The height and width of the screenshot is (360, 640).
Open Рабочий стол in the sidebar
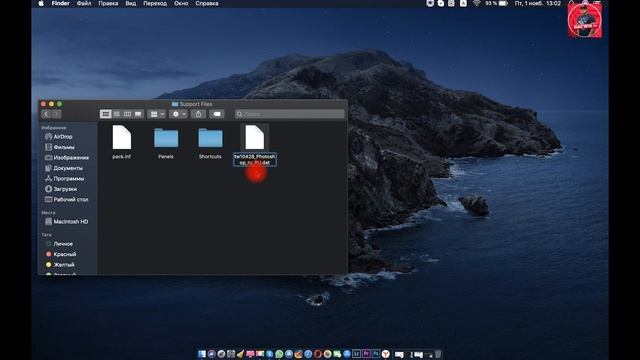click(x=71, y=200)
